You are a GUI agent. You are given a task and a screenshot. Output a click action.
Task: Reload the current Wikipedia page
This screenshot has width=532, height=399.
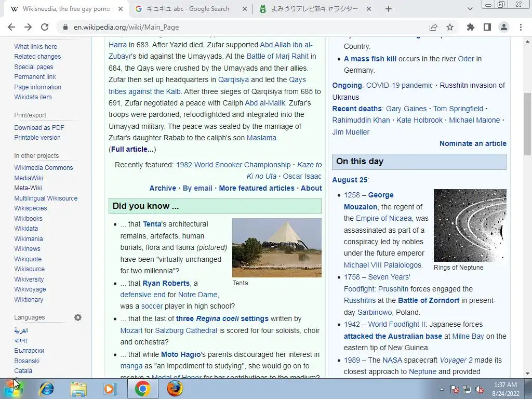pyautogui.click(x=45, y=27)
